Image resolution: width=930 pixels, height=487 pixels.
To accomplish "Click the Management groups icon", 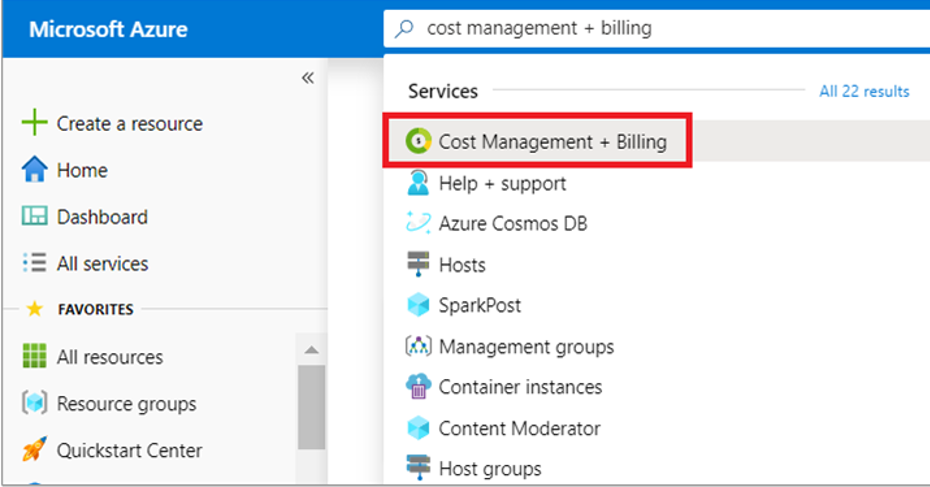I will click(418, 347).
